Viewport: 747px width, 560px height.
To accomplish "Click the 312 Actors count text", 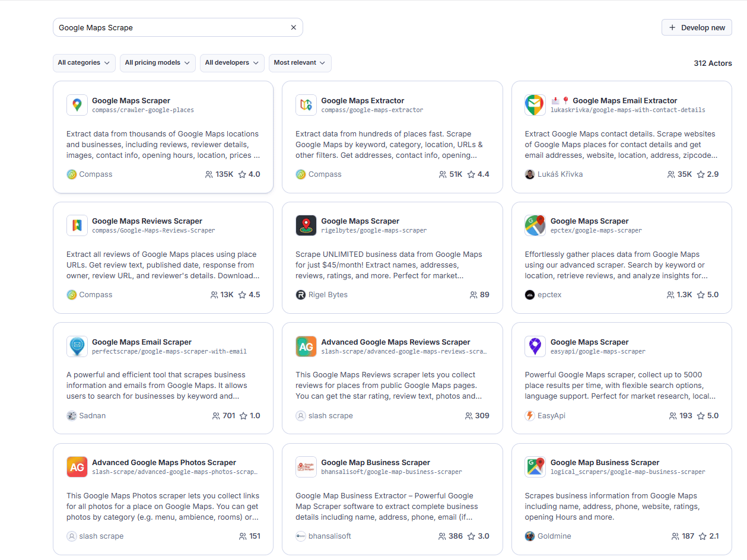I will pos(713,63).
